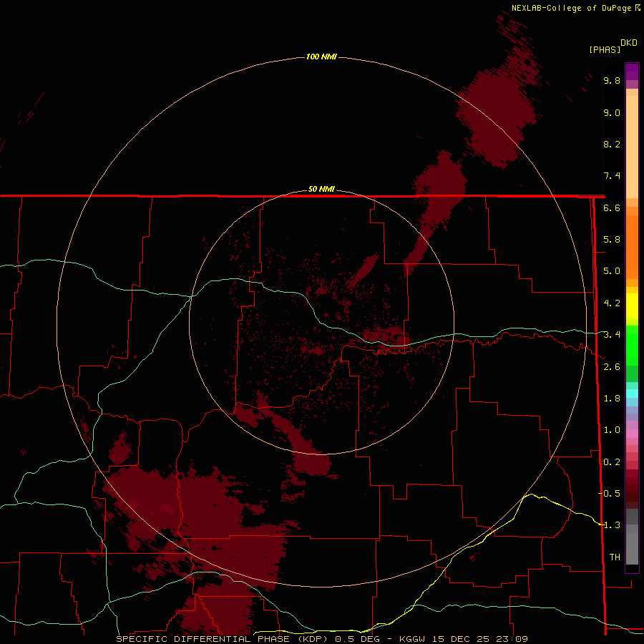Screen dimensions: 644x644
Task: Select the 1.8 legend value
Action: (612, 399)
